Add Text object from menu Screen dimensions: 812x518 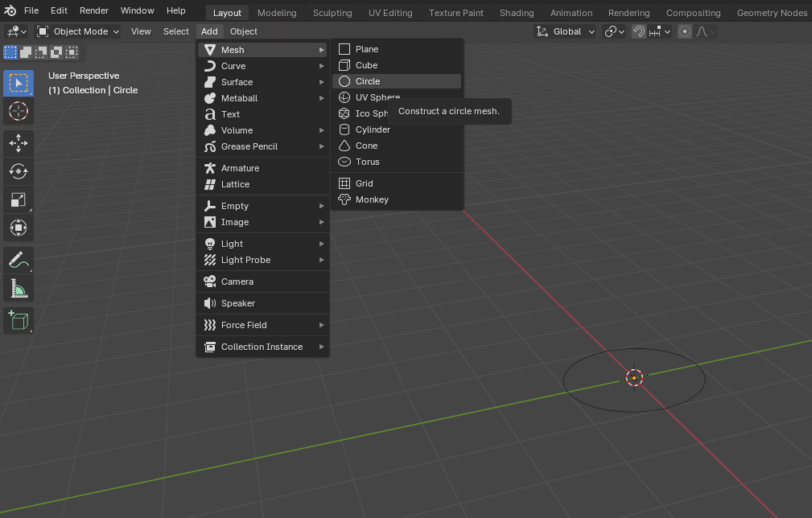tap(262, 114)
